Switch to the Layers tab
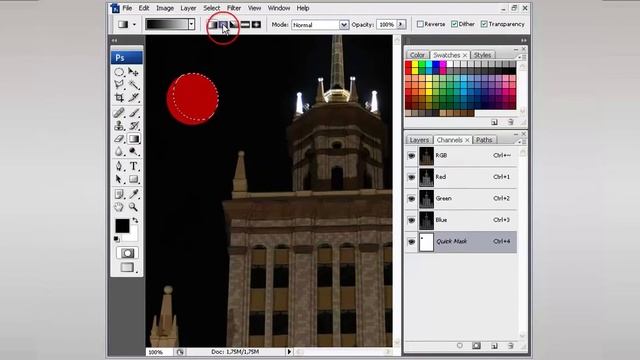 point(419,140)
